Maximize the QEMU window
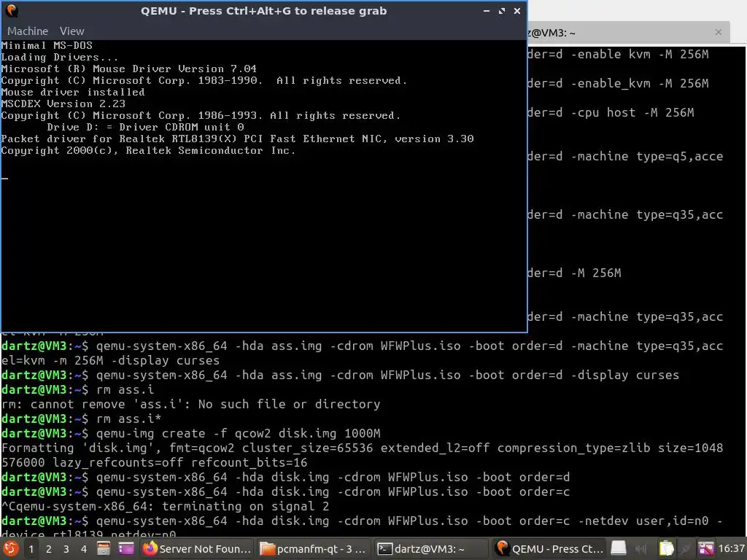Viewport: 747px width, 560px height. 502,10
